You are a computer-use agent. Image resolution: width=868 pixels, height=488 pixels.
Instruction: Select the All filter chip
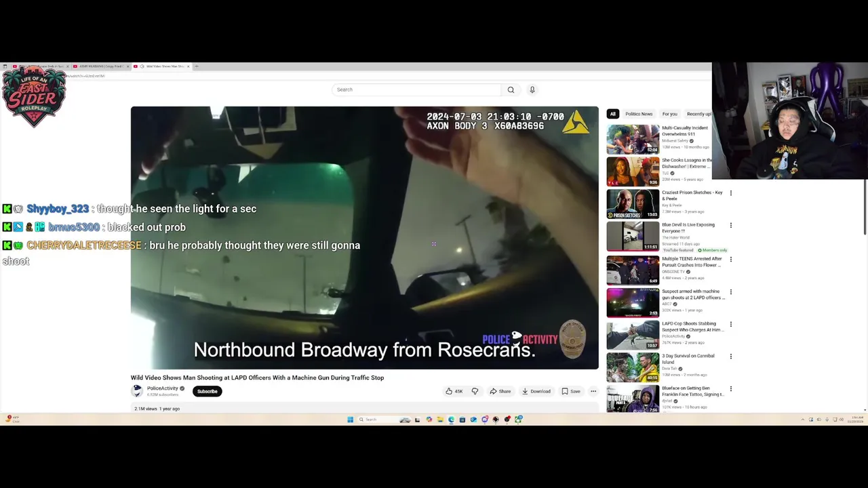612,114
